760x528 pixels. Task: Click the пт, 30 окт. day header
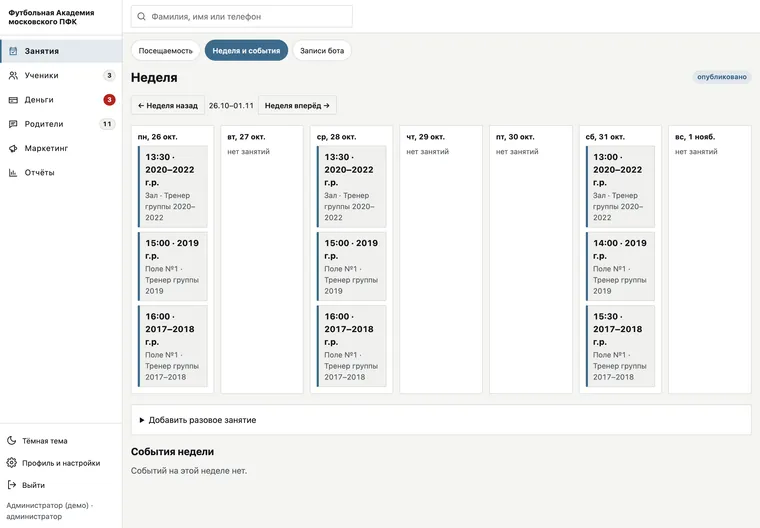tap(515, 137)
